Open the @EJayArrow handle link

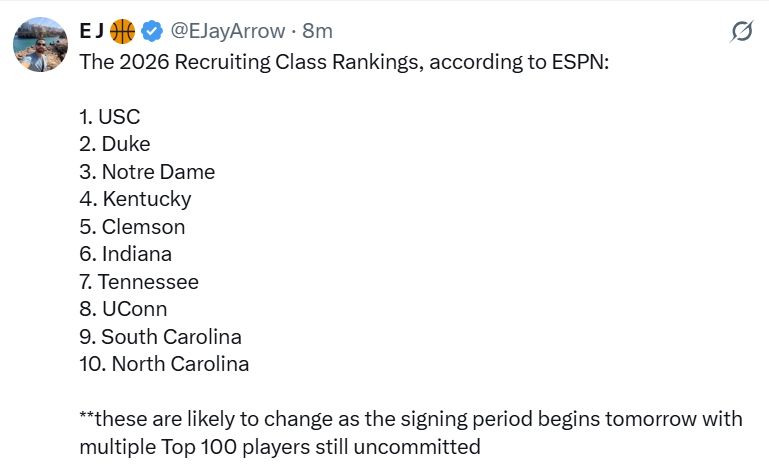227,32
